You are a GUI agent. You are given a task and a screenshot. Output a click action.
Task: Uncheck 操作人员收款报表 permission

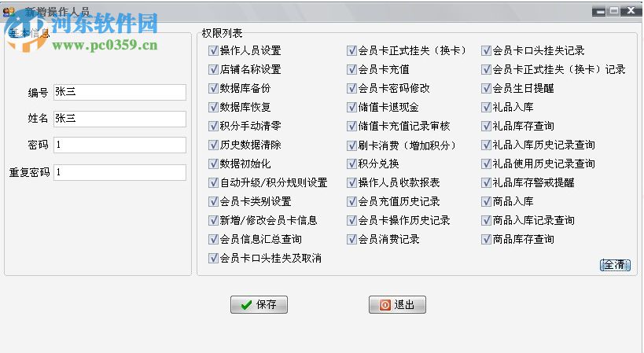[x=351, y=182]
